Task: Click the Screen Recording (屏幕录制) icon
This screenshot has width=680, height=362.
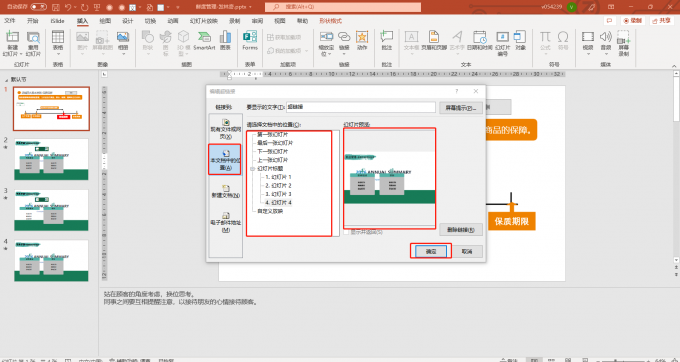Action: (623, 37)
